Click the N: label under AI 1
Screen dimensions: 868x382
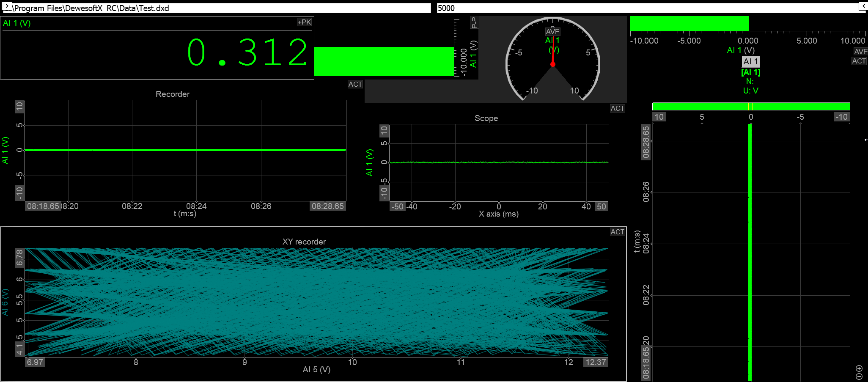750,82
